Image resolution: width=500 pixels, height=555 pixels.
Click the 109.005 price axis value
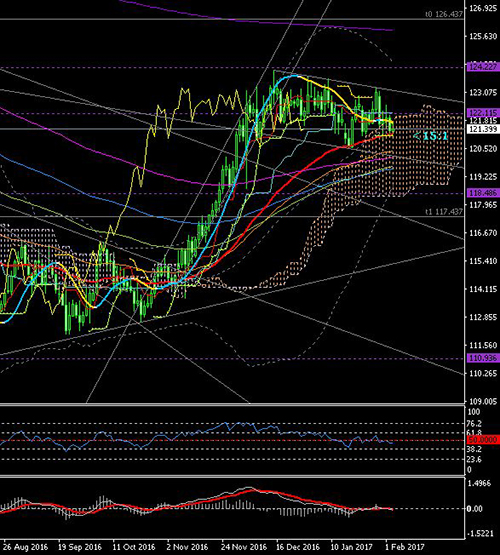click(483, 401)
